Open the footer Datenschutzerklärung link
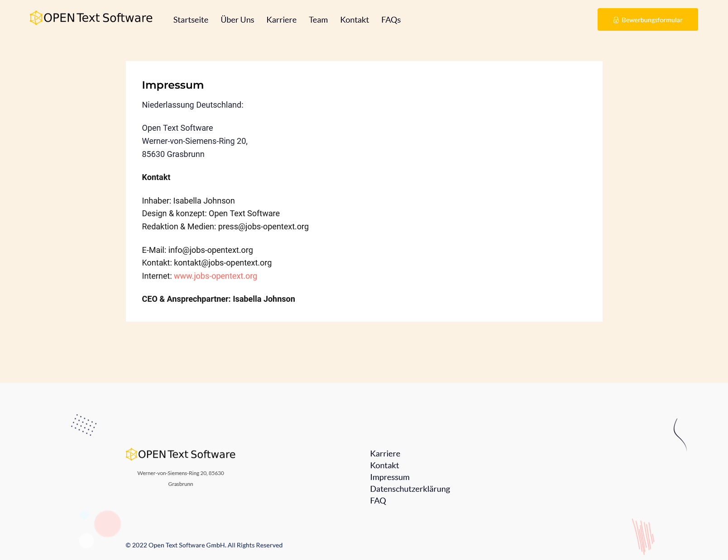This screenshot has width=728, height=560. (x=410, y=489)
